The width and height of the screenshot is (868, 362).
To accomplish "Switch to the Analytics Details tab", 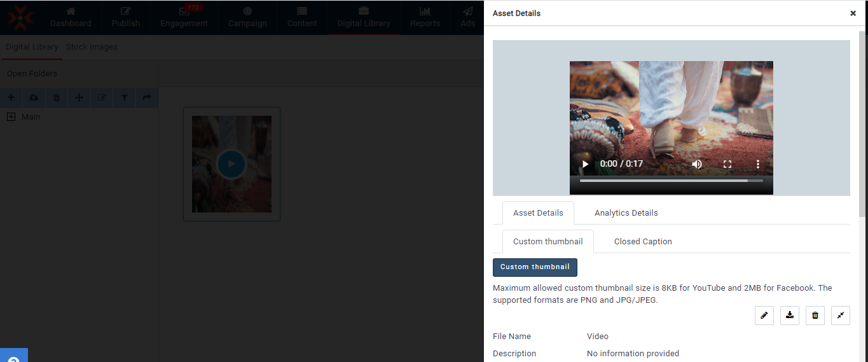I will click(x=626, y=213).
